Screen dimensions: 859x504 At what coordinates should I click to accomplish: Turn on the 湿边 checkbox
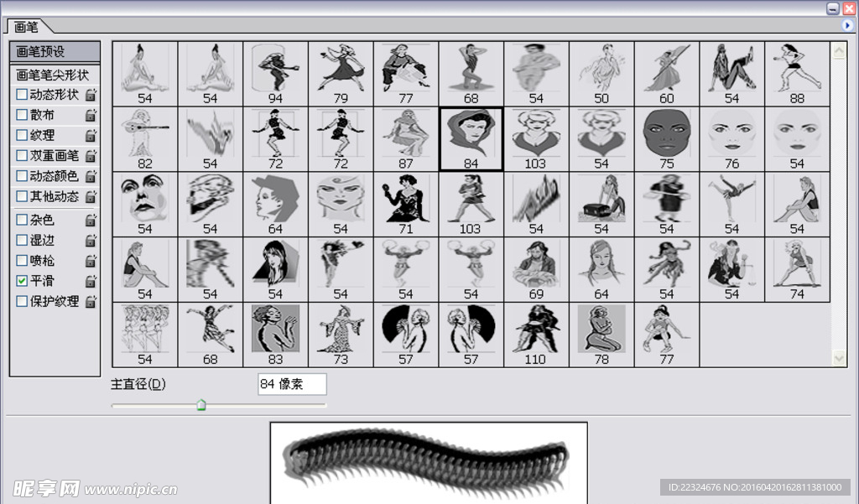(22, 240)
